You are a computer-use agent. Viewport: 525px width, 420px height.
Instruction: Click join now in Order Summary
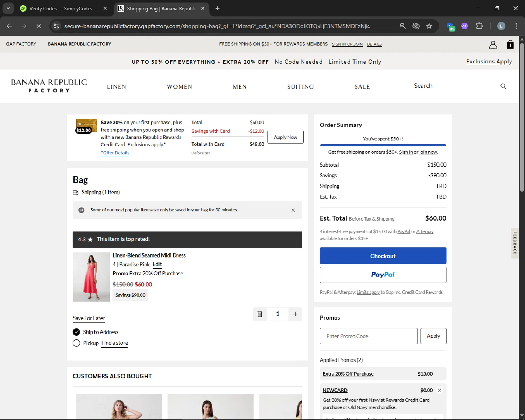pyautogui.click(x=428, y=152)
